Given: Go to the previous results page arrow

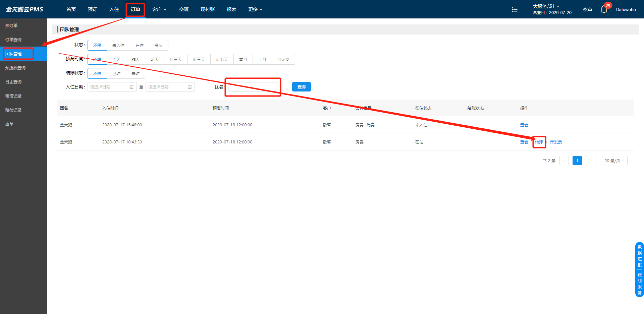Looking at the screenshot, I should (x=564, y=161).
